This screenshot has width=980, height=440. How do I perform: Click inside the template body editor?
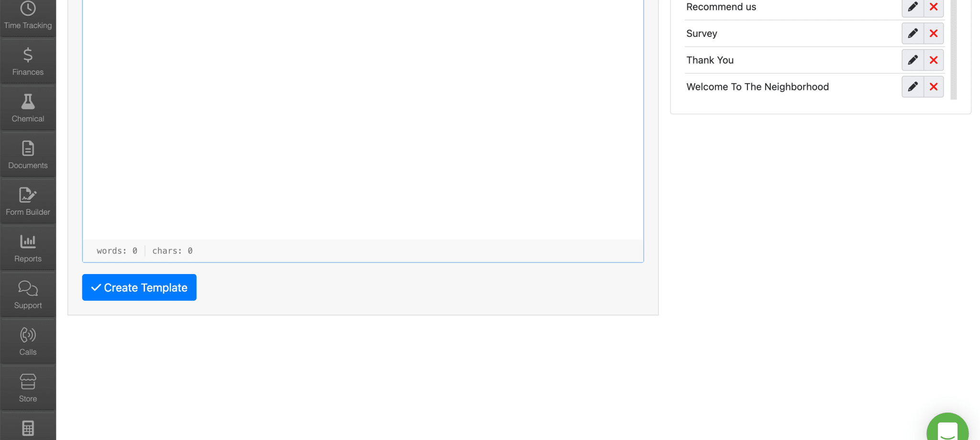363,120
